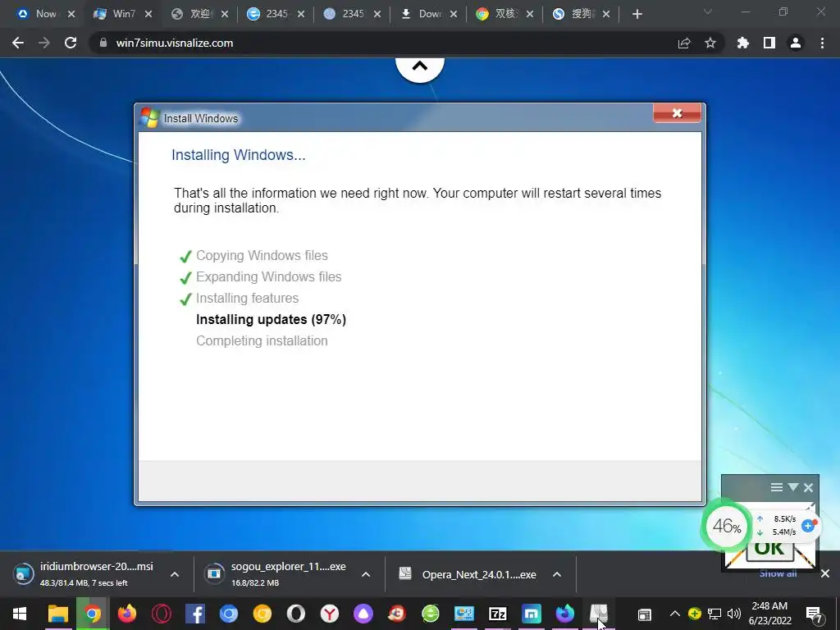
Task: Open the Yandex browser taskbar icon
Action: point(330,614)
